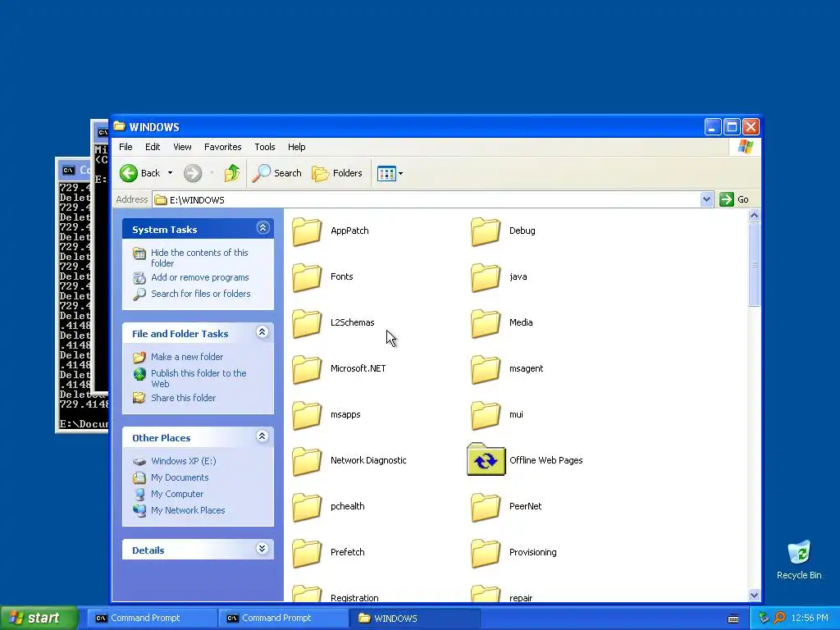Collapse the System Tasks panel
Viewport: 840px width, 630px height.
point(262,228)
